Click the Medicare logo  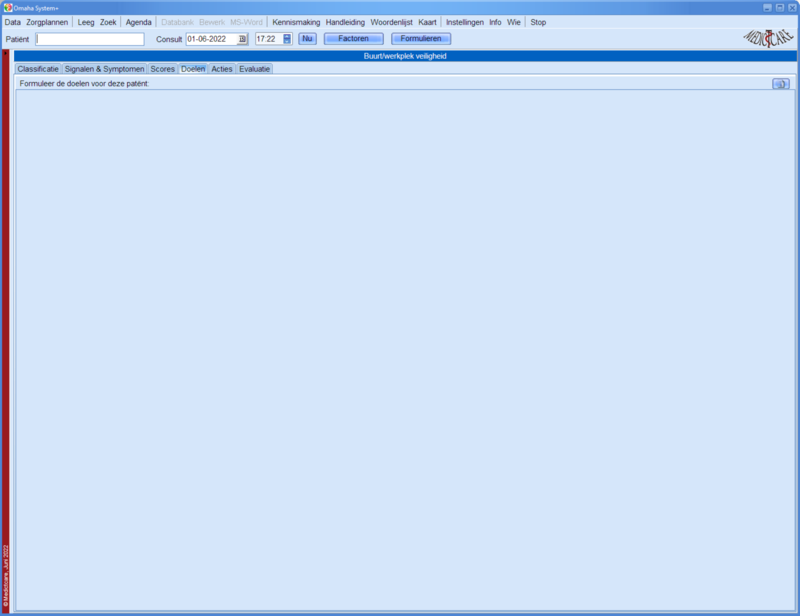766,38
